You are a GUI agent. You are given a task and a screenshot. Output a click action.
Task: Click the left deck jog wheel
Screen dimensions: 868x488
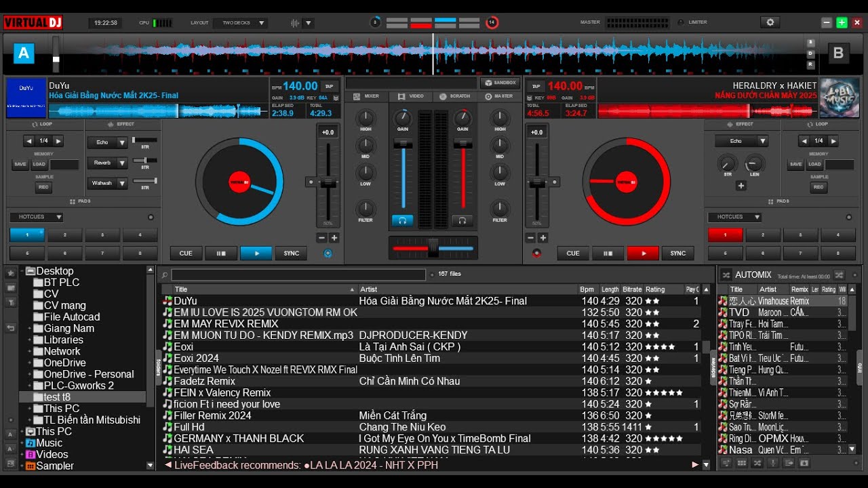click(239, 182)
